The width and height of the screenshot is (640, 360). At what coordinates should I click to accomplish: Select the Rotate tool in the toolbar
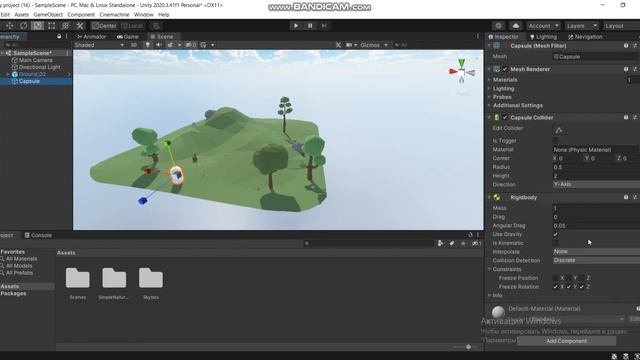[24, 26]
